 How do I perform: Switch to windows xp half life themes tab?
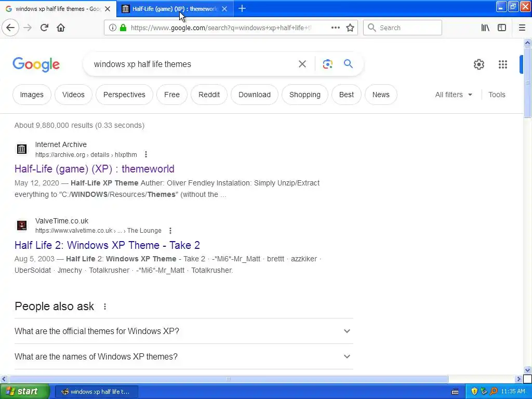(58, 9)
